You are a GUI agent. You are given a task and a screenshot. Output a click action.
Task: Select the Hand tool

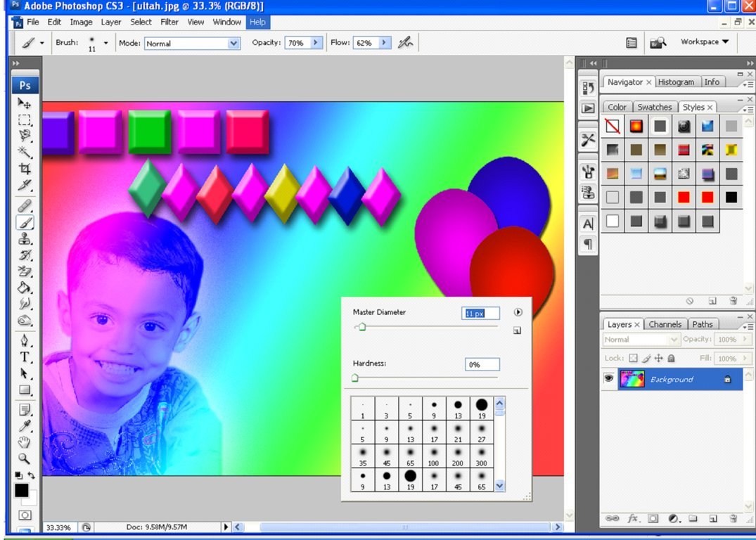tap(24, 442)
